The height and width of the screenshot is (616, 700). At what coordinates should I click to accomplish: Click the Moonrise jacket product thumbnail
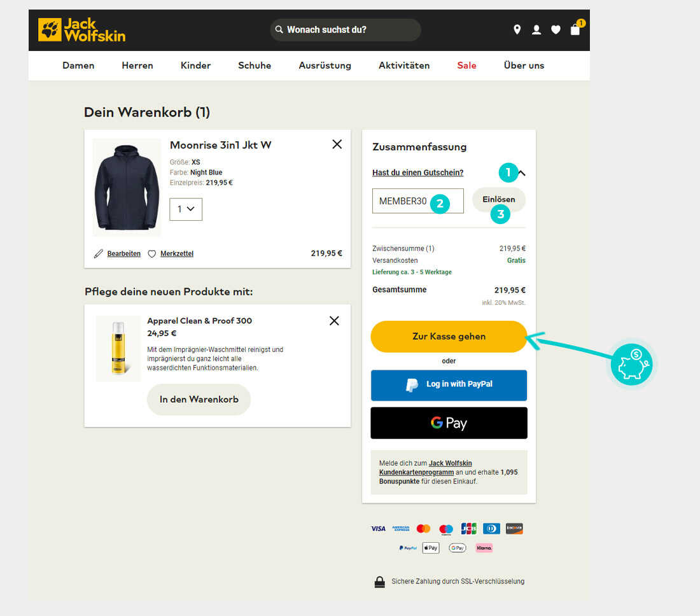coord(127,188)
